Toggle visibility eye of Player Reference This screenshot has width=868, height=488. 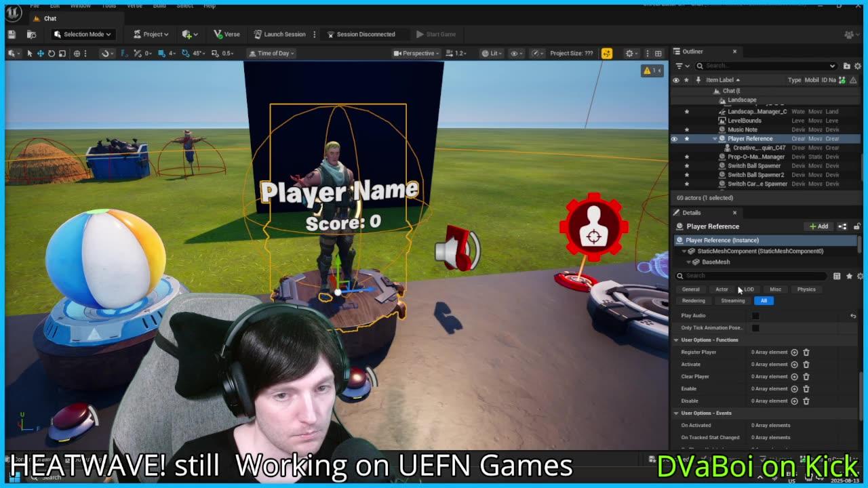point(675,139)
